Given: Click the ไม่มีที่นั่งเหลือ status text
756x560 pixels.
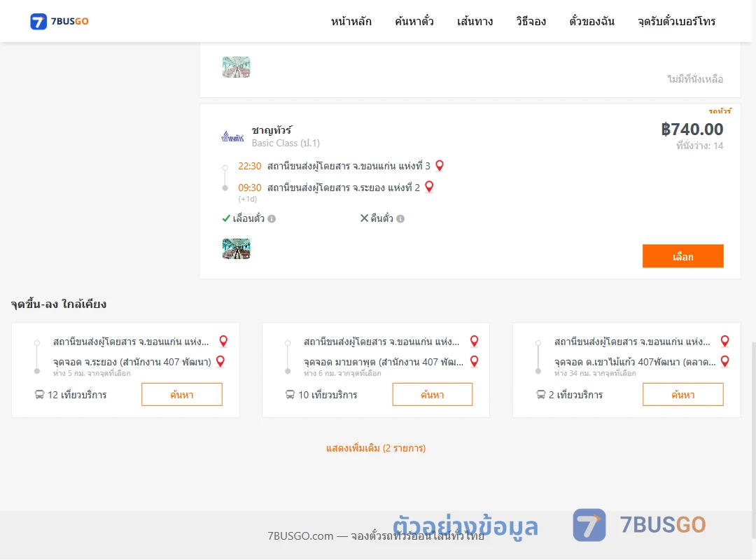Looking at the screenshot, I should coord(695,79).
